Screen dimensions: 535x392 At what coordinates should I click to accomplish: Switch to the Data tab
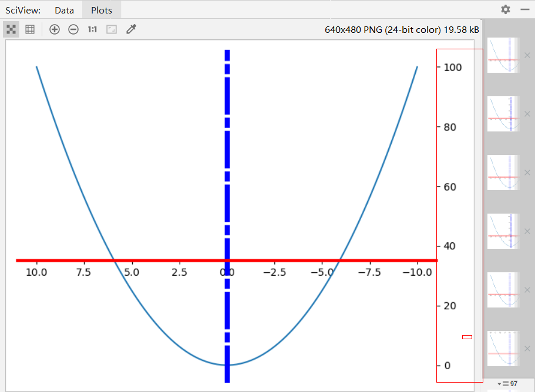pos(64,9)
